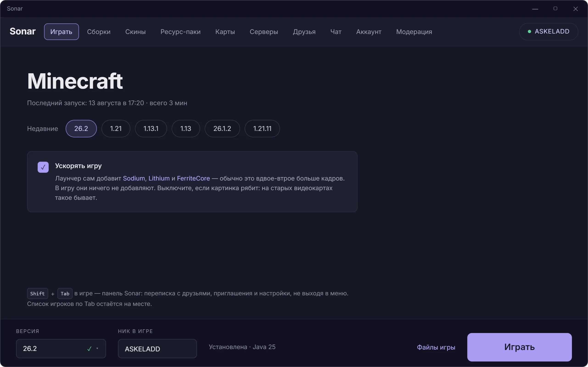Screen dimensions: 588x367
Task: Pick recent version 26.1.2
Action: coord(222,128)
